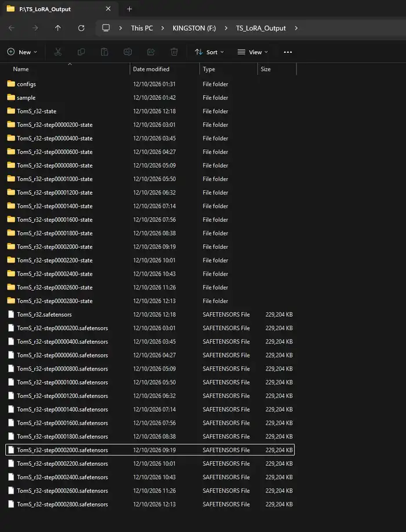Go forward with the right arrow
406x532 pixels.
(35, 28)
